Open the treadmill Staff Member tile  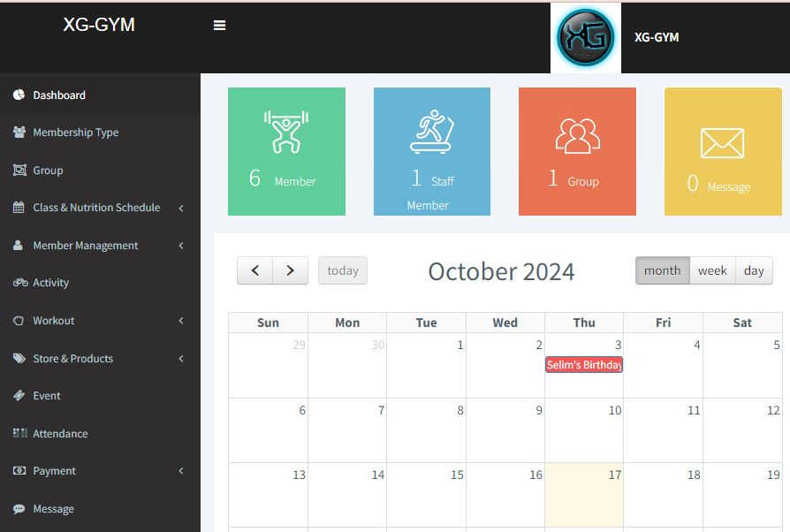pyautogui.click(x=432, y=152)
